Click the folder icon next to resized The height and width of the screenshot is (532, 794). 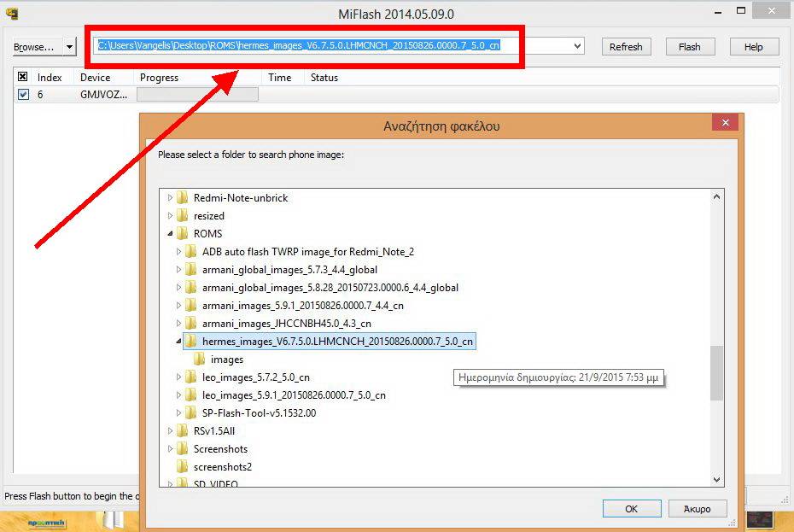click(182, 216)
